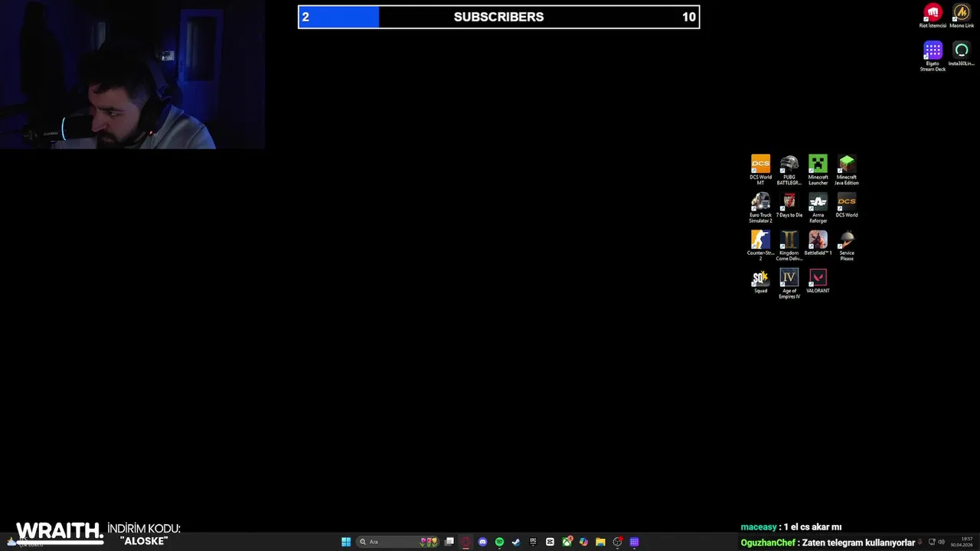Open the Windows Start menu
This screenshot has width=980, height=551.
point(346,542)
